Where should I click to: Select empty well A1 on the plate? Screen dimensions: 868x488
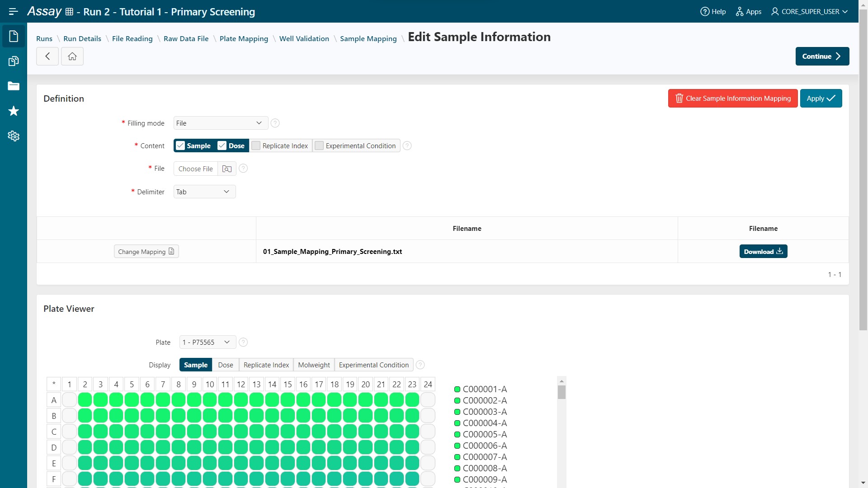[69, 400]
